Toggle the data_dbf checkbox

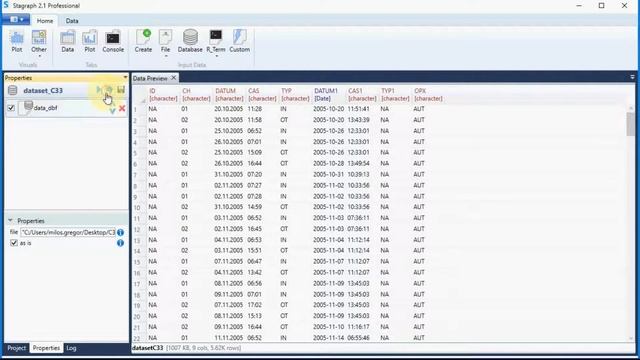[11, 108]
